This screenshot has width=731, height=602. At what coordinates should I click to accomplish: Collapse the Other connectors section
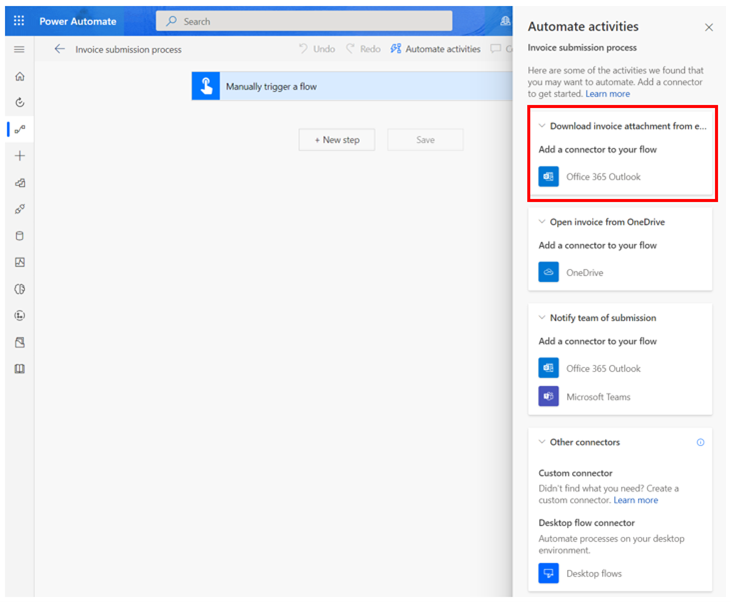(x=542, y=442)
